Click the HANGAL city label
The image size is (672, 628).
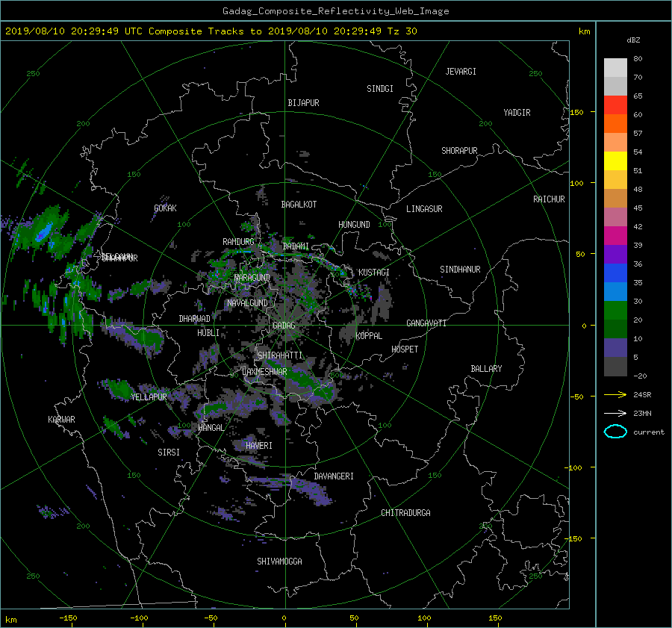coord(211,428)
